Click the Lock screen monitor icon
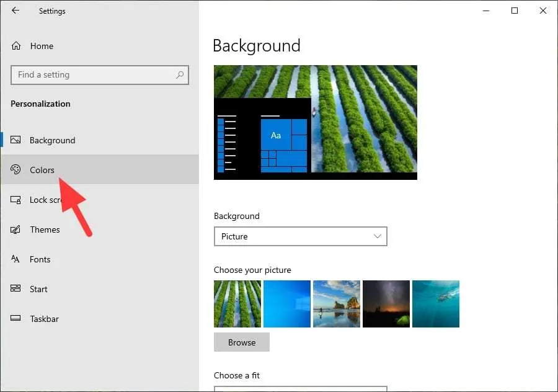 click(x=15, y=200)
